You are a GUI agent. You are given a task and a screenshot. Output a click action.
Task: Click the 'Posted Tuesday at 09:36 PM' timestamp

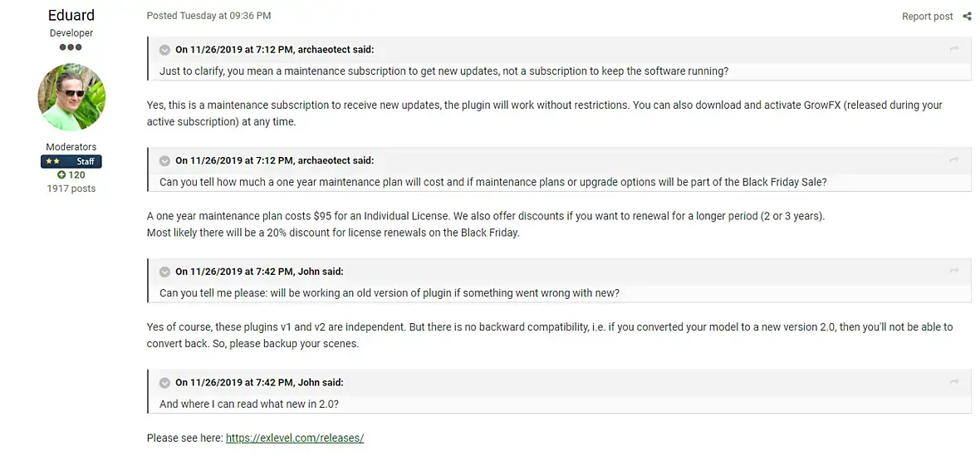(208, 16)
